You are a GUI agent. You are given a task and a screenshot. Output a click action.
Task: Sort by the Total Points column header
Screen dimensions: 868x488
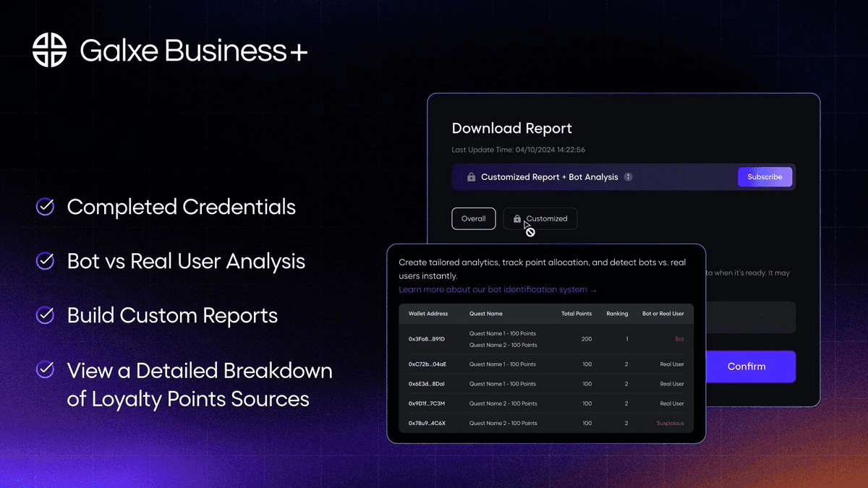576,314
